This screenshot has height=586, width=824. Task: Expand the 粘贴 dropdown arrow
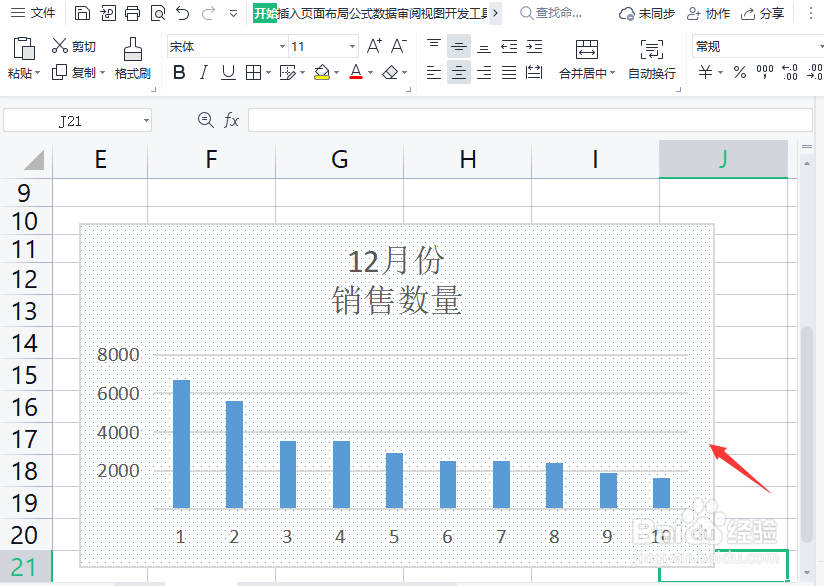click(37, 73)
